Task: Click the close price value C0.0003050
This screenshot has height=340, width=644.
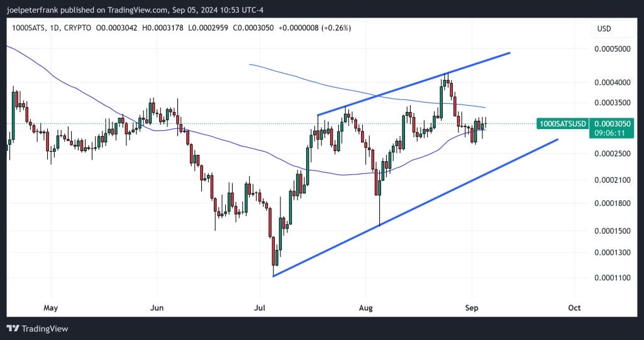Action: (253, 28)
